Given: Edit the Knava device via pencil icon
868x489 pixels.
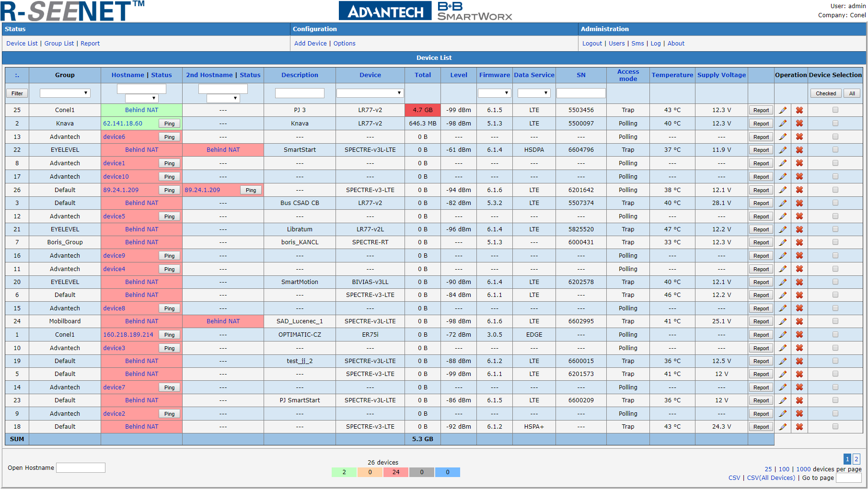Looking at the screenshot, I should 783,124.
